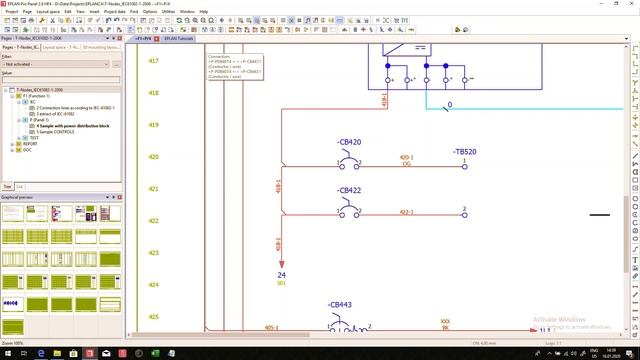Click the first page thumbnail in Graphical preview
The height and width of the screenshot is (360, 640).
point(13,213)
